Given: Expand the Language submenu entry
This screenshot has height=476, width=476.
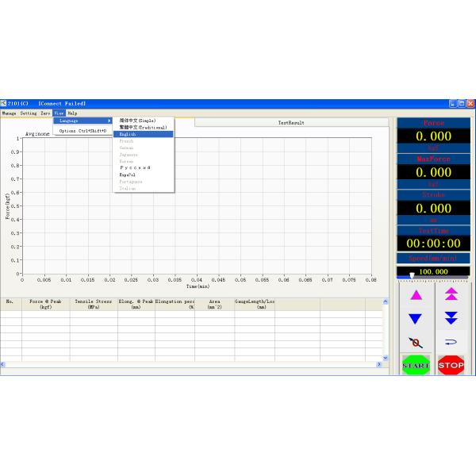Looking at the screenshot, I should click(83, 121).
